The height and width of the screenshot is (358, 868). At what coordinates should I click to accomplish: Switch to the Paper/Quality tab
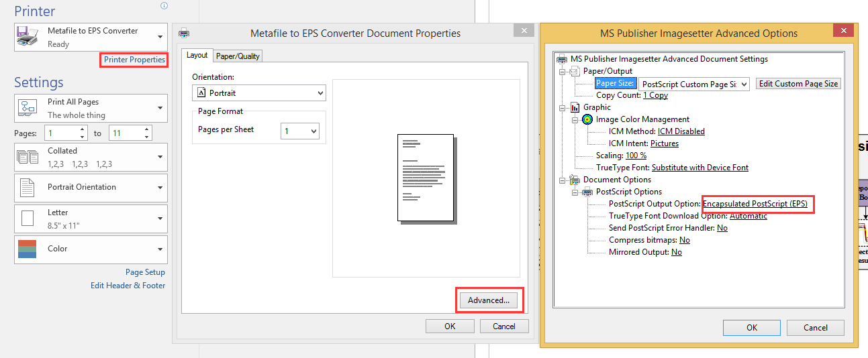tap(238, 56)
